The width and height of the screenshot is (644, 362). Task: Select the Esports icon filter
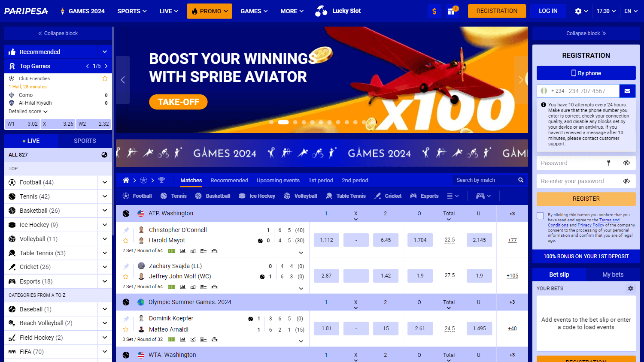[x=413, y=196]
